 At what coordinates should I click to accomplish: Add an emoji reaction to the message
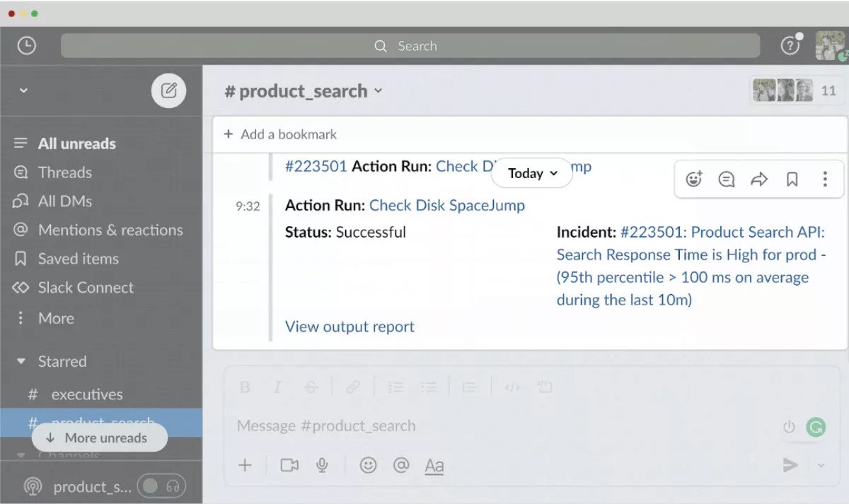click(x=693, y=179)
